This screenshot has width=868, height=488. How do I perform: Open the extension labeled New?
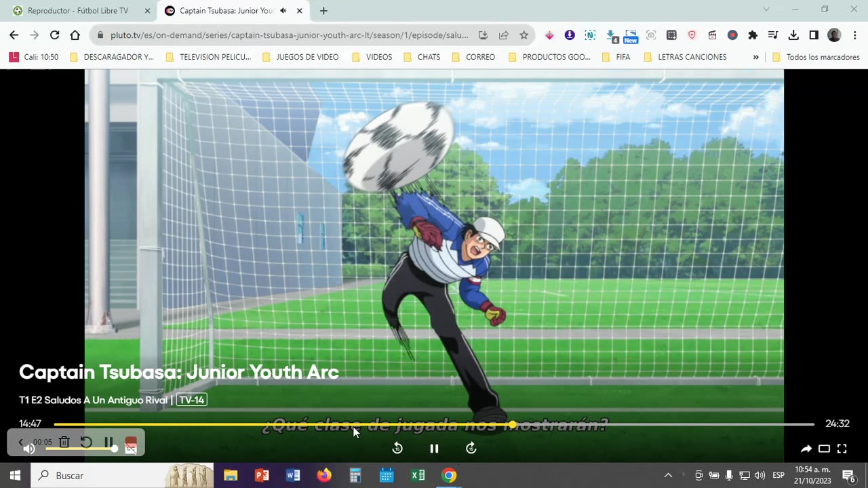point(631,37)
